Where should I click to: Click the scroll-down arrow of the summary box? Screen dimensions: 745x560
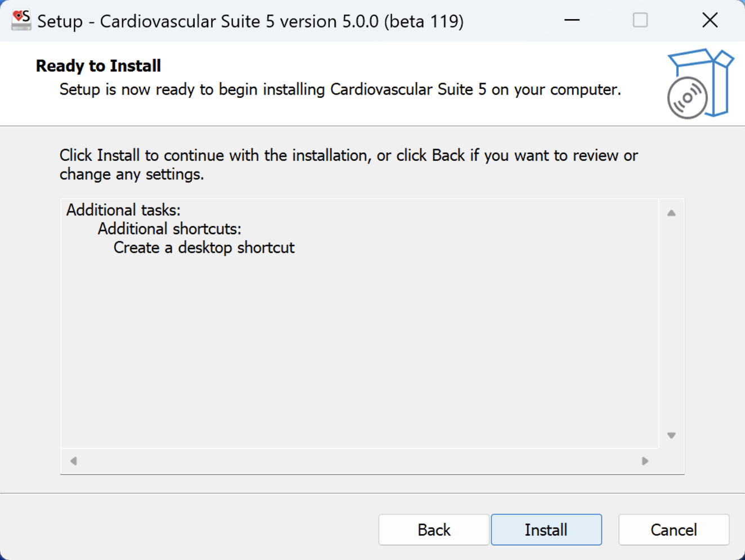coord(671,435)
